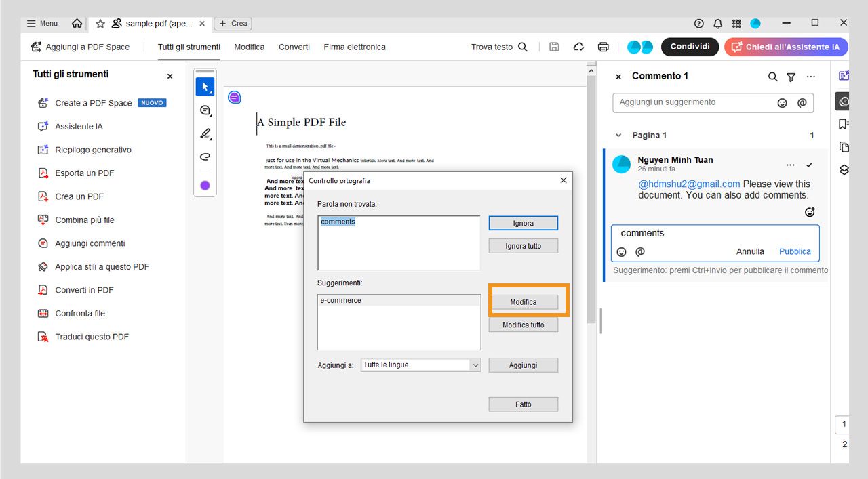Click the hdmshu2@gmail.com mention link
The width and height of the screenshot is (868, 479).
689,184
